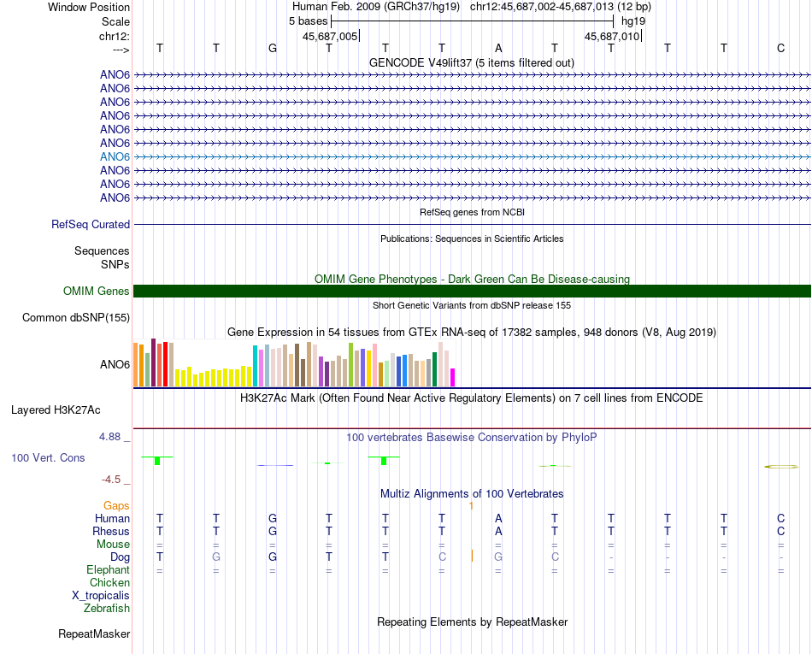Click the dark green bar in GTEx chart
Image resolution: width=812 pixels, height=654 pixels.
pyautogui.click(x=434, y=369)
